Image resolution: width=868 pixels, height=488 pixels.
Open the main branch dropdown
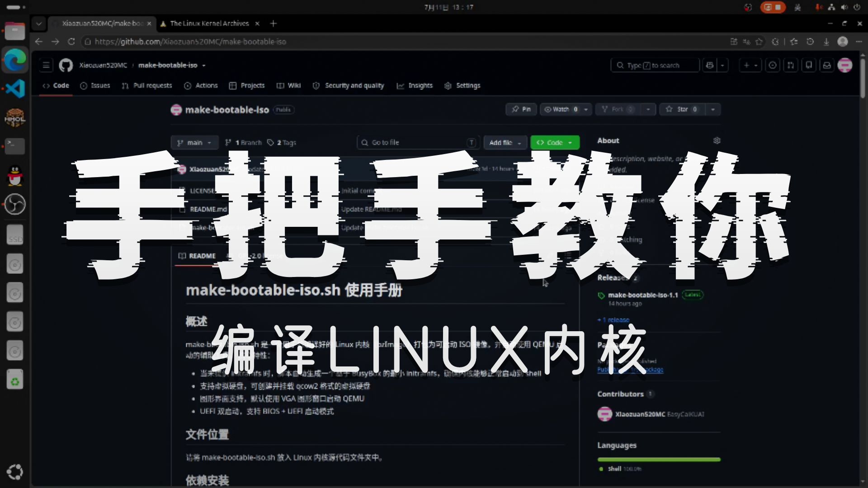194,142
